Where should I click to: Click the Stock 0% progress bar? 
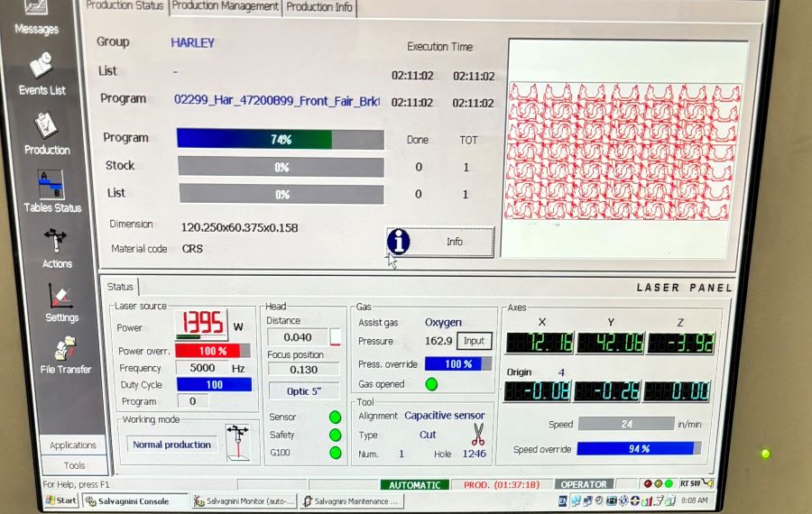click(281, 167)
